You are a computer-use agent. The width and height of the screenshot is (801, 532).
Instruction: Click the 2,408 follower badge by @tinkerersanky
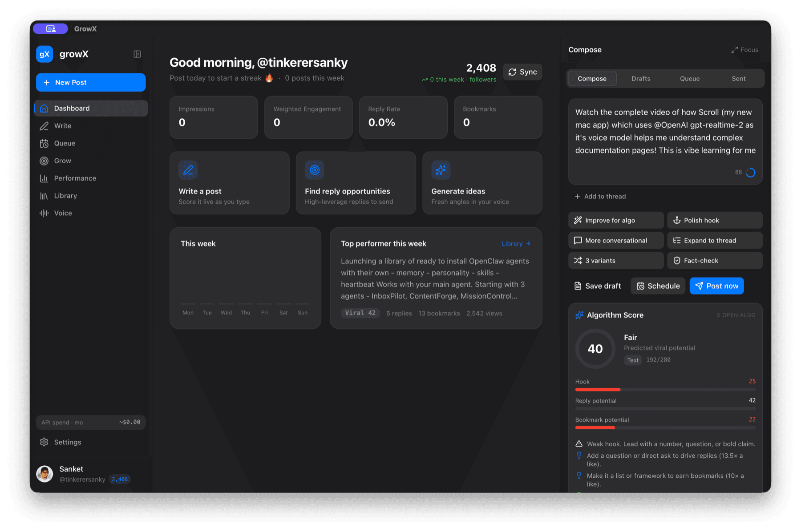[120, 480]
